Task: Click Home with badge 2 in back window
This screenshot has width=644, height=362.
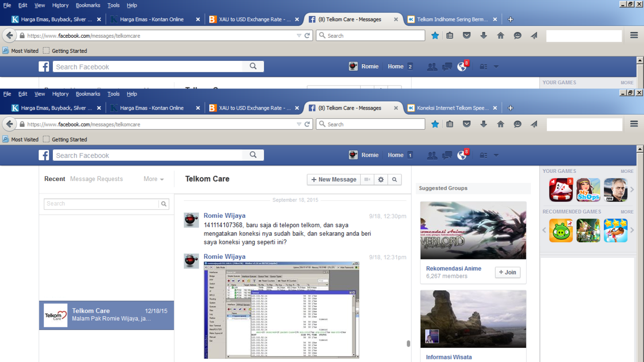Action: click(400, 66)
